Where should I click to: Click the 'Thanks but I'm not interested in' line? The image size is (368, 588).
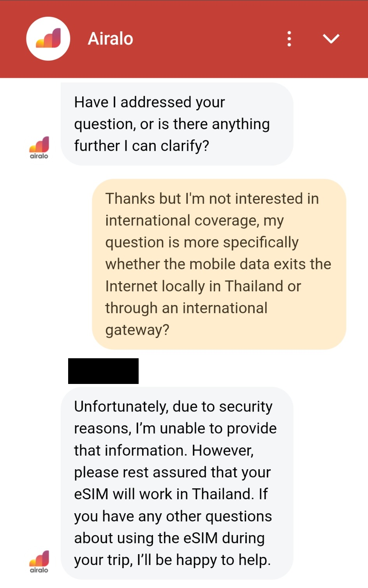[x=212, y=199]
